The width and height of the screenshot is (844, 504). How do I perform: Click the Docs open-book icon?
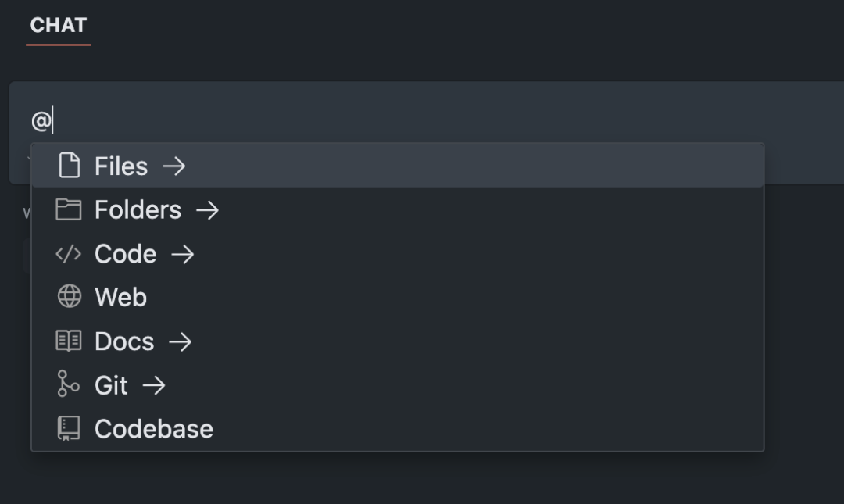point(69,341)
